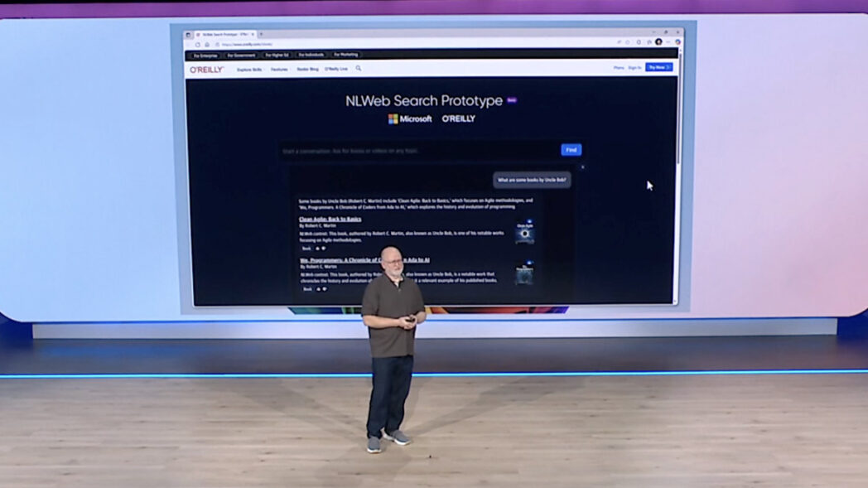This screenshot has width=868, height=488.
Task: Click the magnifier search icon in O'Reilly navbar
Action: 359,69
